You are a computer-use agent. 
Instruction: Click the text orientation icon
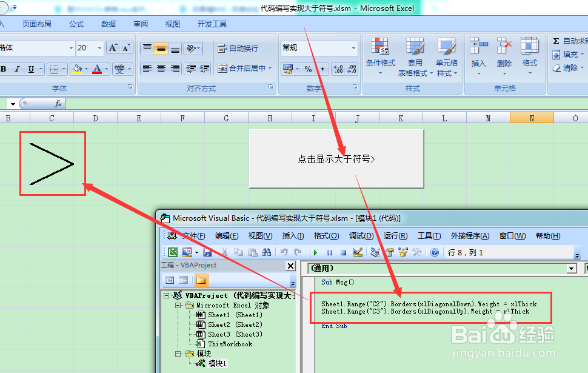coord(191,49)
